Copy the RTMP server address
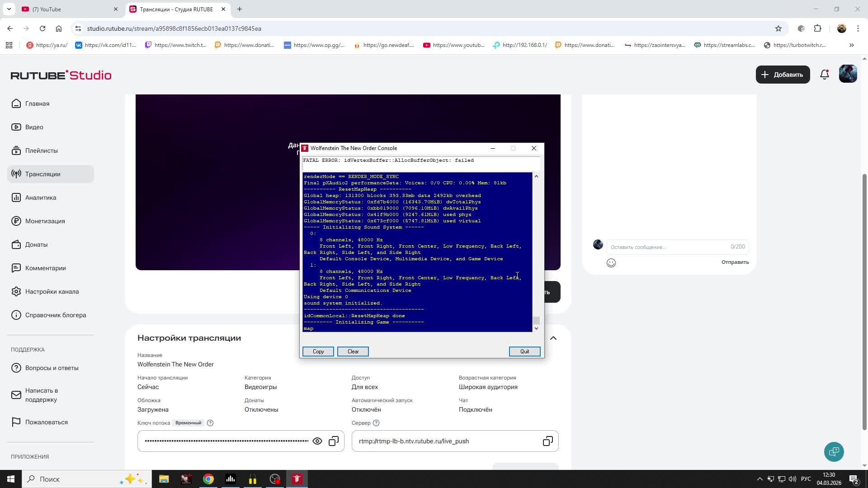Viewport: 868px width, 488px height. [547, 441]
